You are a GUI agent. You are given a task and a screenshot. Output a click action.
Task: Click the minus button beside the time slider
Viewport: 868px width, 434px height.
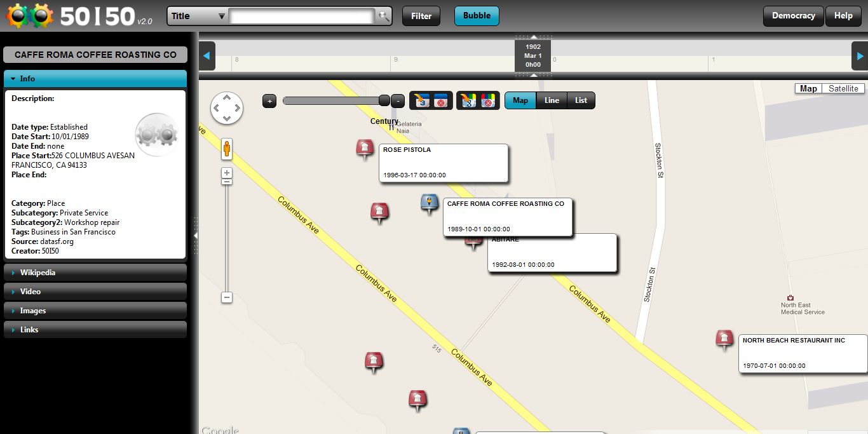[397, 100]
